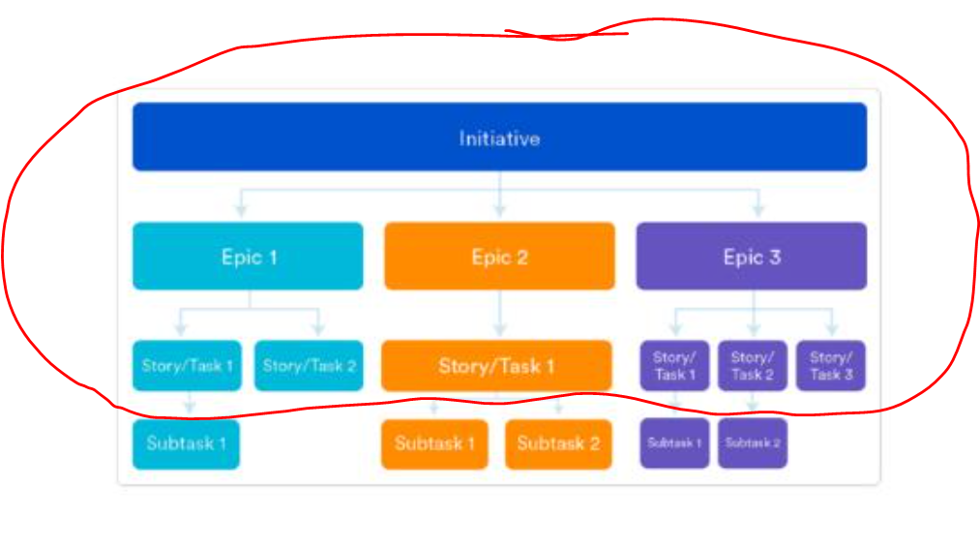Image resolution: width=980 pixels, height=549 pixels.
Task: Click purple Story/Task 1 under Epic 3
Action: click(x=674, y=366)
